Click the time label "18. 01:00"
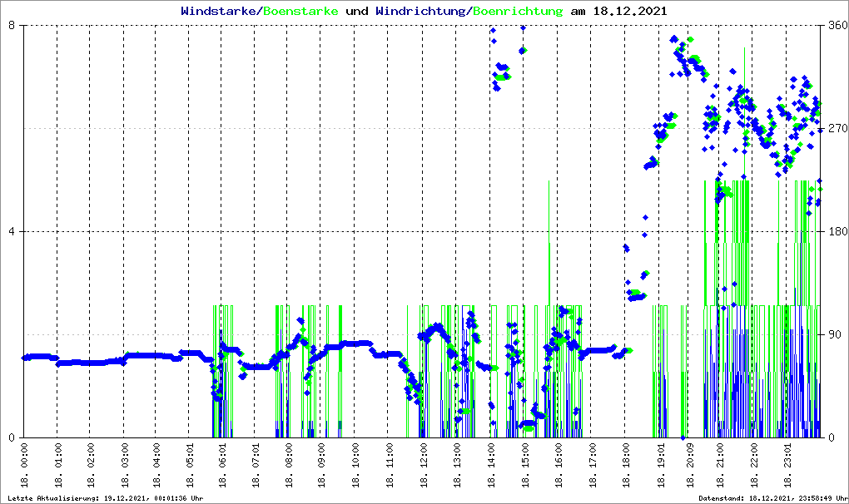Screen dimensions: 849x504 (x=58, y=465)
